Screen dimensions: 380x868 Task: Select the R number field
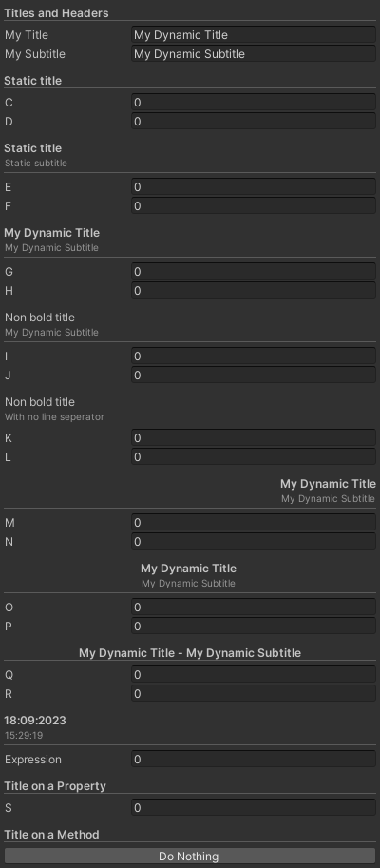click(x=254, y=694)
